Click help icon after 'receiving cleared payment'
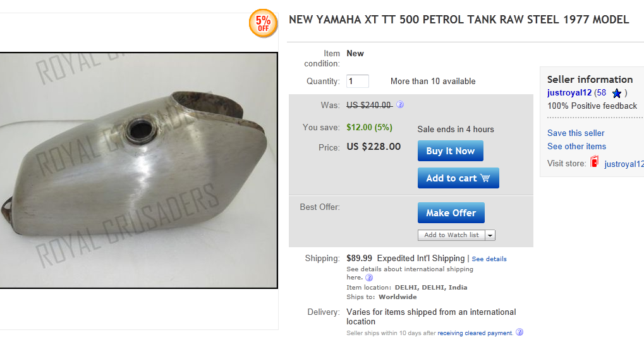Screen dimensions: 644x337 click(x=519, y=333)
